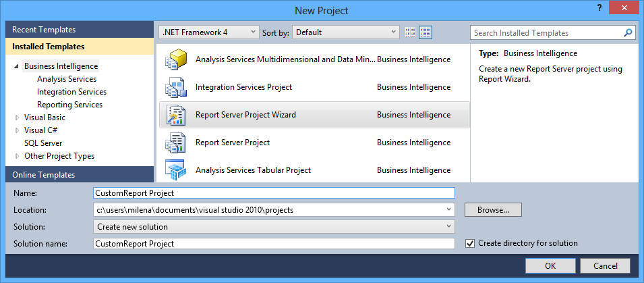Click the Analysis Services Tabular Project icon
Screen dimensions: 644x283
(x=175, y=170)
